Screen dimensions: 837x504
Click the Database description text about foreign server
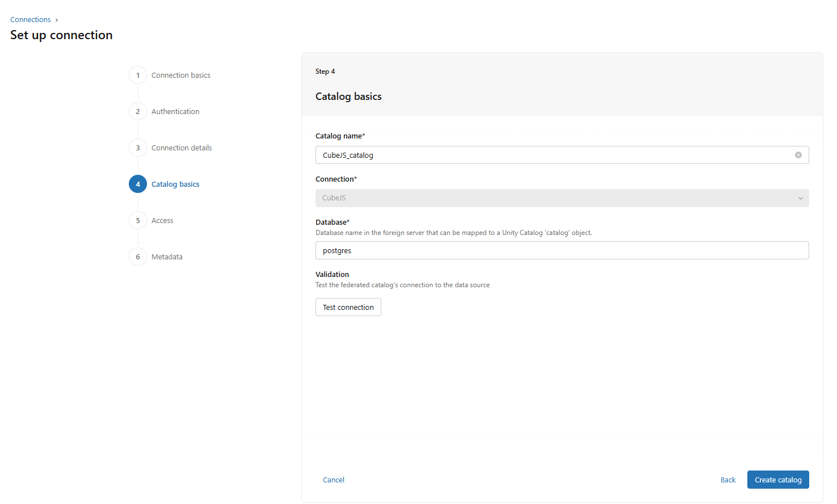pyautogui.click(x=453, y=233)
